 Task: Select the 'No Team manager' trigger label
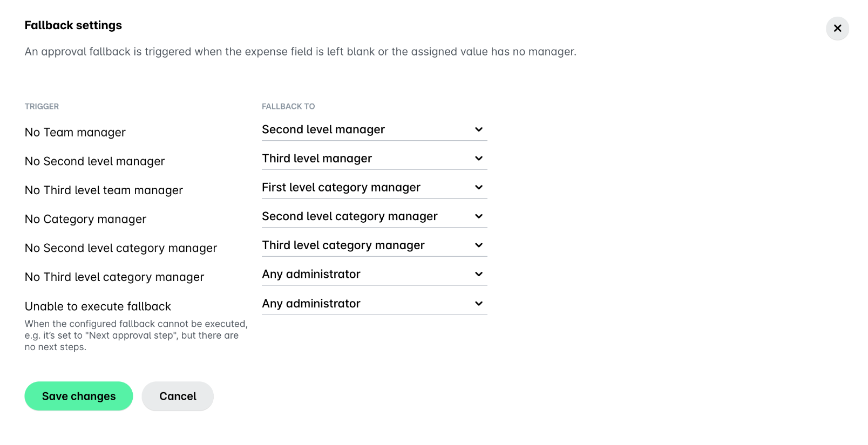coord(75,133)
